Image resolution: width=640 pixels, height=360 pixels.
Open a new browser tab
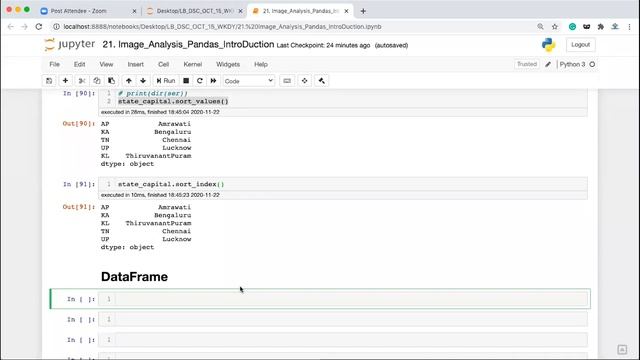pyautogui.click(x=363, y=11)
